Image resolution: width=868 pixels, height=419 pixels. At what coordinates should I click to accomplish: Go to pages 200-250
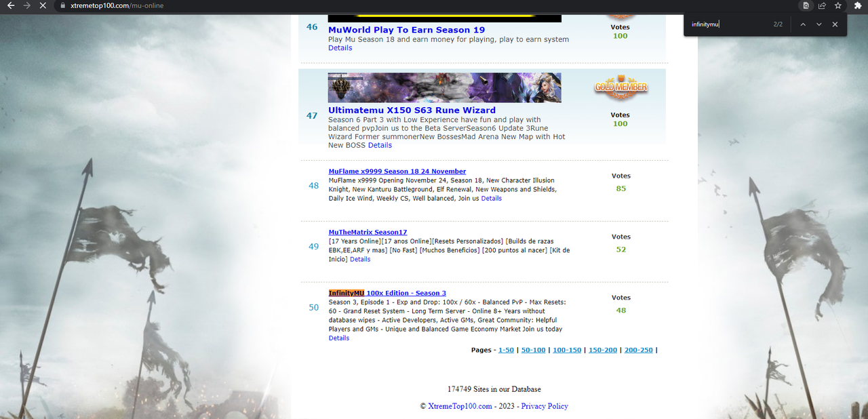pos(639,351)
